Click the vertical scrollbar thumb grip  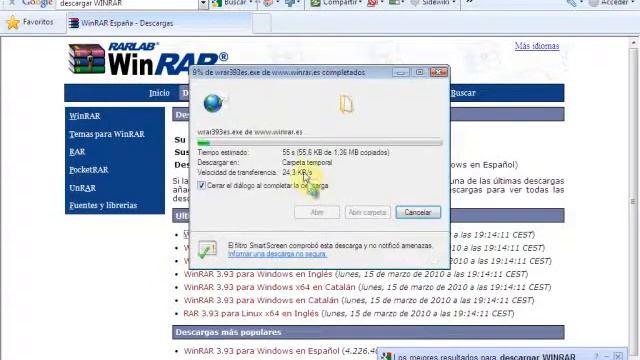click(633, 201)
